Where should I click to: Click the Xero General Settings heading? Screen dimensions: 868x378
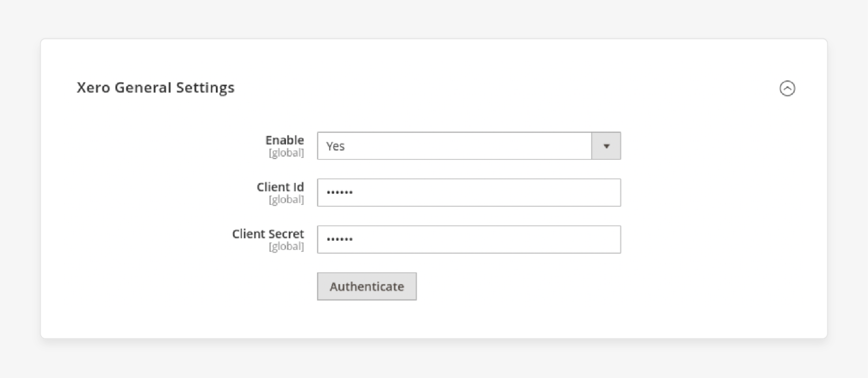(x=155, y=88)
